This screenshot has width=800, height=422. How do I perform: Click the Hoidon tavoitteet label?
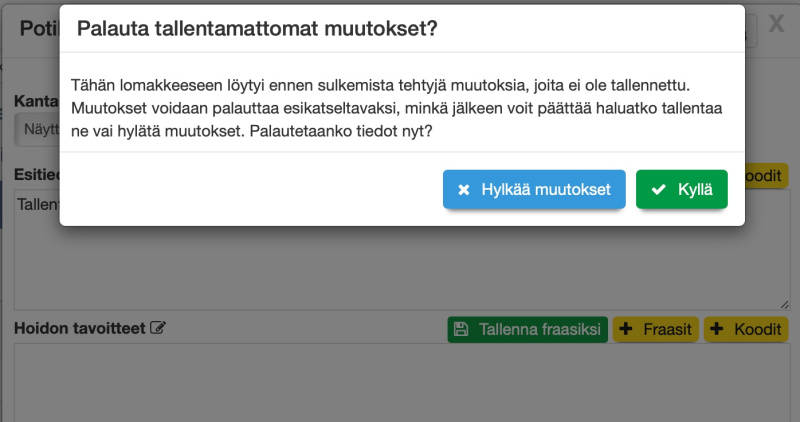point(79,328)
